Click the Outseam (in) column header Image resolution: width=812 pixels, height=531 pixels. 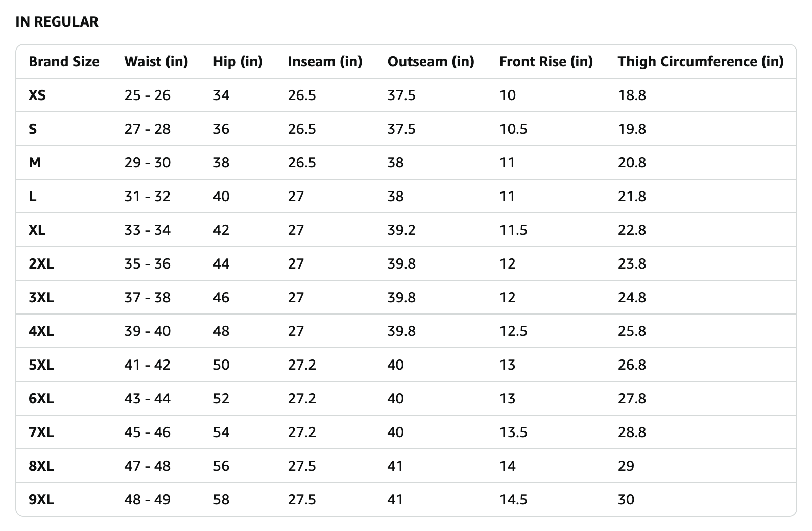(431, 62)
